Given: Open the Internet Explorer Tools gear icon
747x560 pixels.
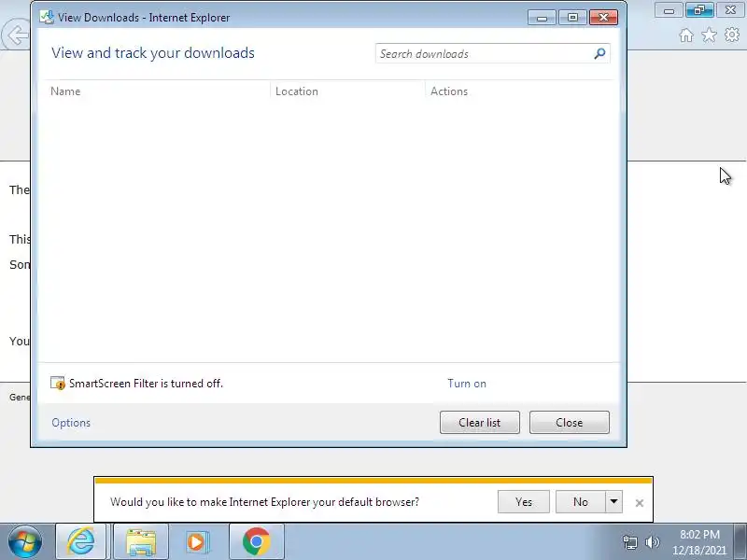Looking at the screenshot, I should (x=732, y=35).
